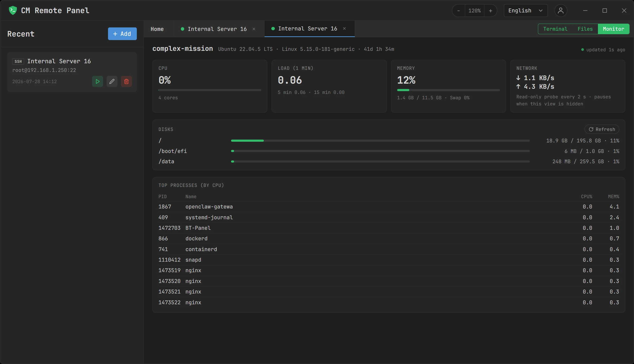Close the first Internal Server 16 tab
The width and height of the screenshot is (634, 364).
pos(254,29)
